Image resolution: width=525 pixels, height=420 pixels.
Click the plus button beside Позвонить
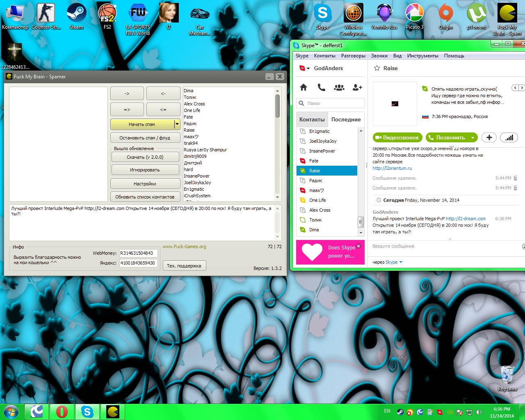[489, 137]
